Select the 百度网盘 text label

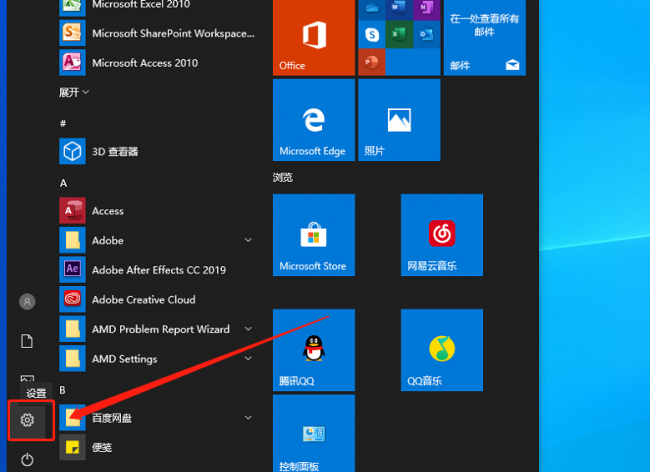pyautogui.click(x=112, y=418)
